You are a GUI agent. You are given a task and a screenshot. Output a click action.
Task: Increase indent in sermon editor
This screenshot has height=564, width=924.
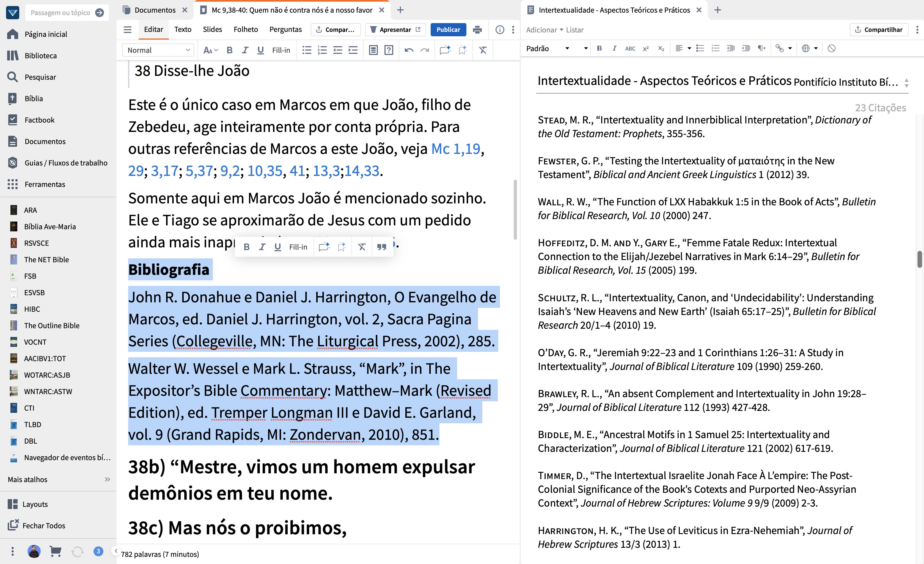point(353,50)
